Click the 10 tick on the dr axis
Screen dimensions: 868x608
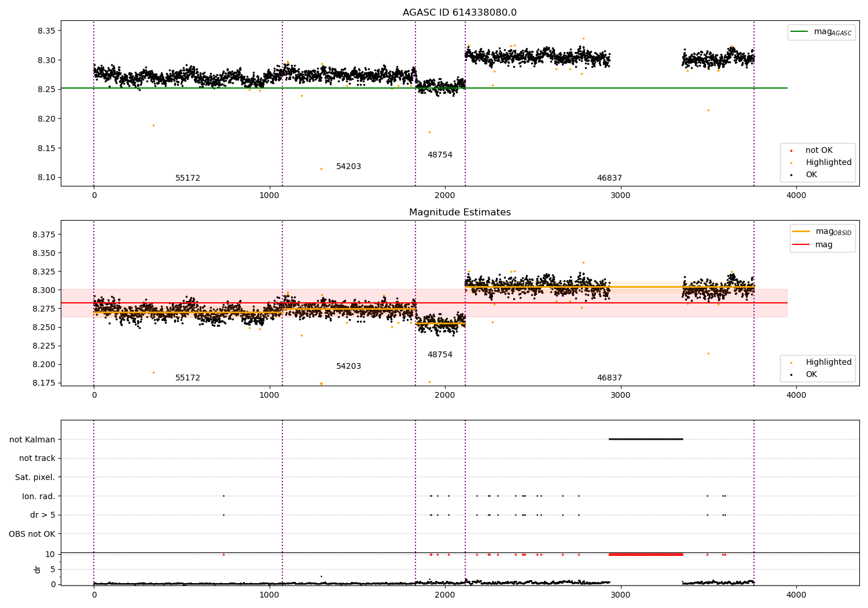(x=50, y=554)
